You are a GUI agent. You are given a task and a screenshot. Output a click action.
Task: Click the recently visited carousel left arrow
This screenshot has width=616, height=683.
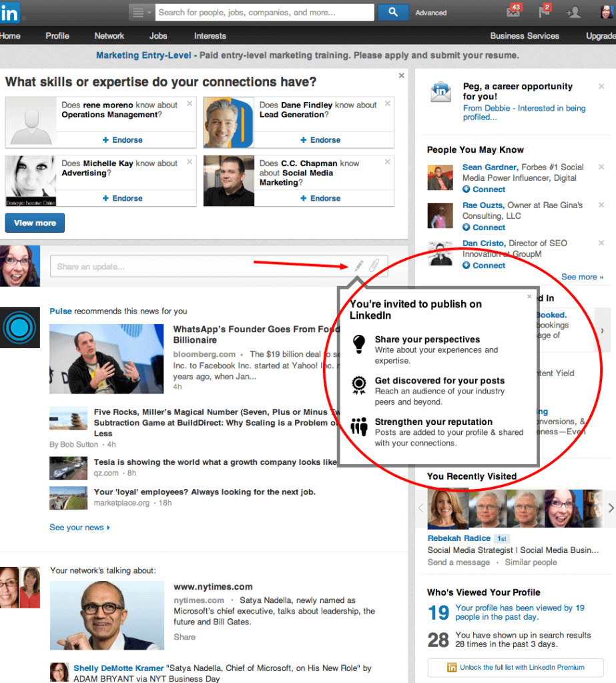click(420, 508)
